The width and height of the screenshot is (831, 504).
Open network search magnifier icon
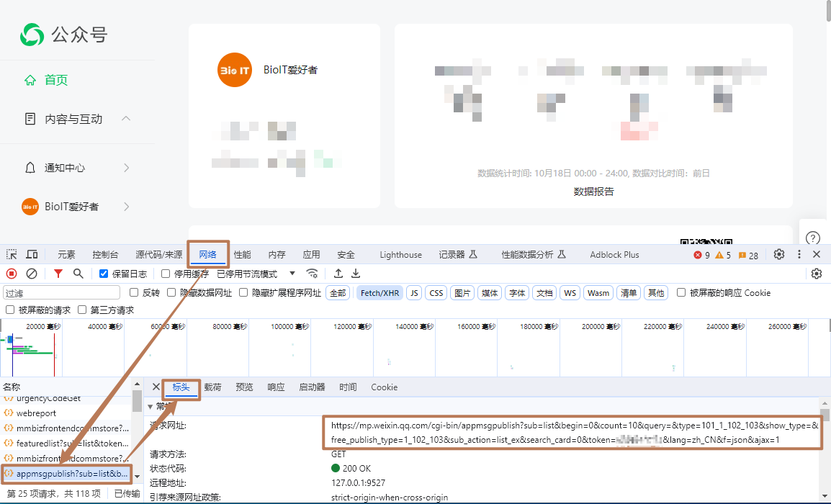tap(78, 274)
